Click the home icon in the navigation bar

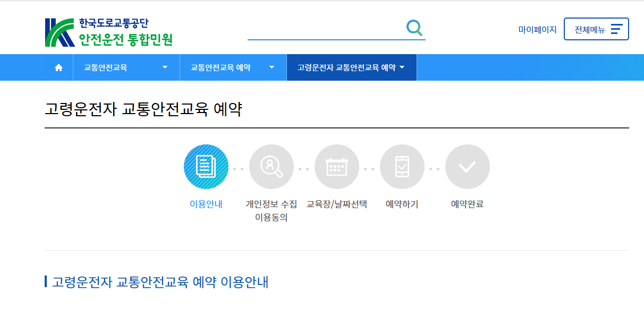[x=57, y=67]
